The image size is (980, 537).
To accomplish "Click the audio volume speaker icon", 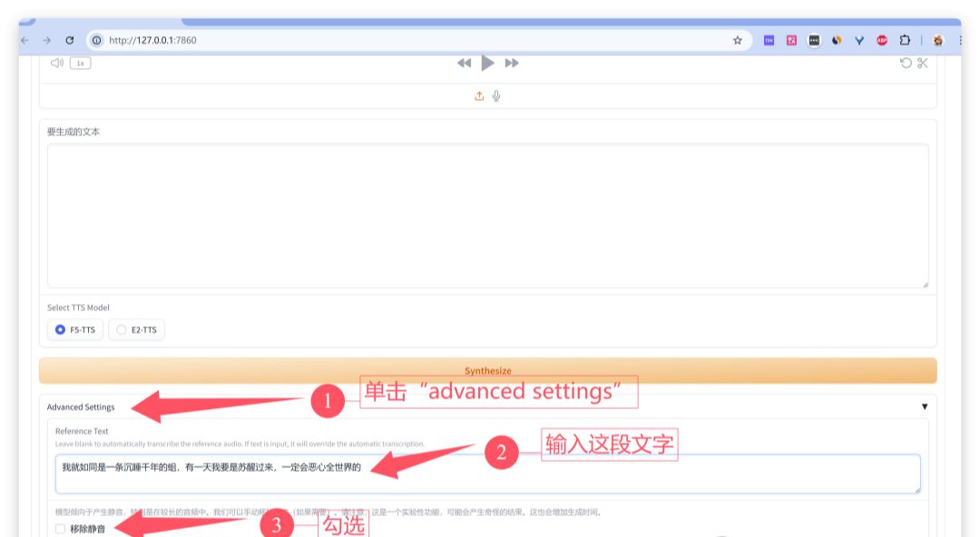I will tap(55, 63).
